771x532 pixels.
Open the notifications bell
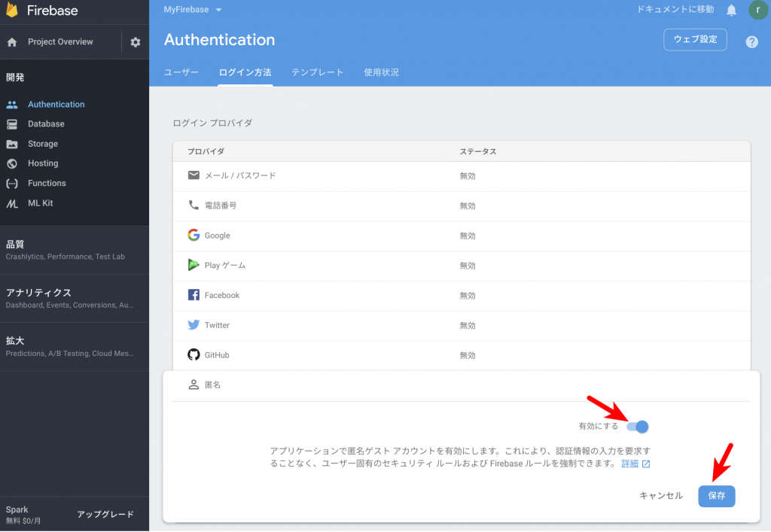point(730,11)
